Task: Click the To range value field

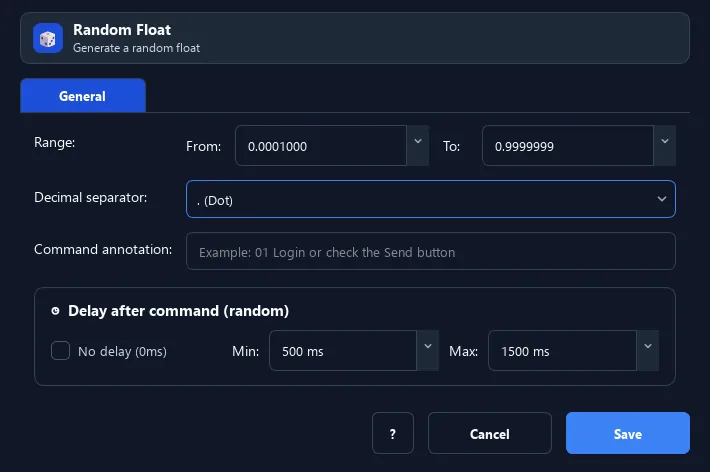Action: [x=568, y=146]
